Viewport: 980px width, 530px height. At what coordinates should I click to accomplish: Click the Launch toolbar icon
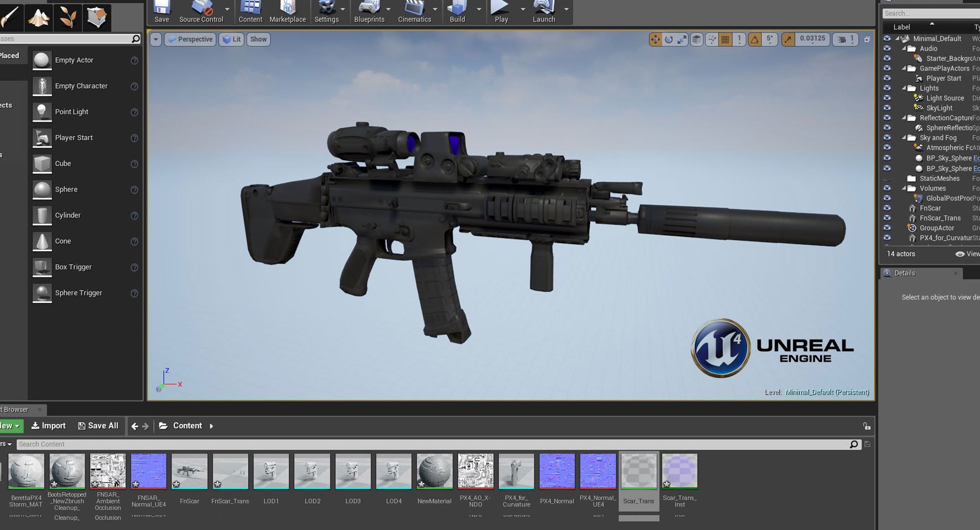(x=544, y=11)
